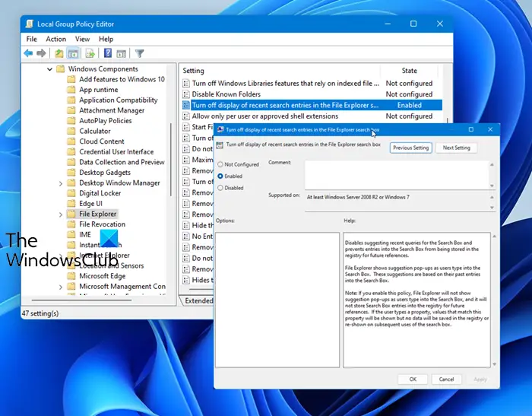Click the Back arrow toolbar icon
The image size is (532, 416).
[x=28, y=53]
